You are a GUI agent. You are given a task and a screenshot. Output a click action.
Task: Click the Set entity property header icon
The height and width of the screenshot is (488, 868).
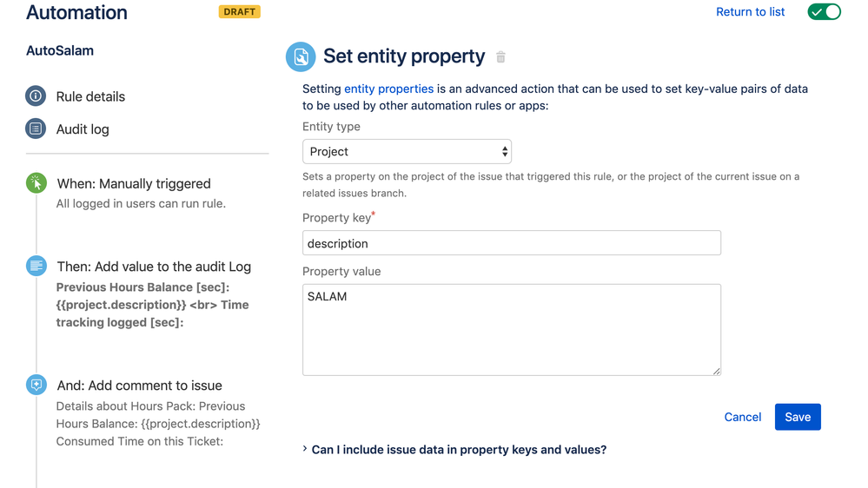point(301,56)
